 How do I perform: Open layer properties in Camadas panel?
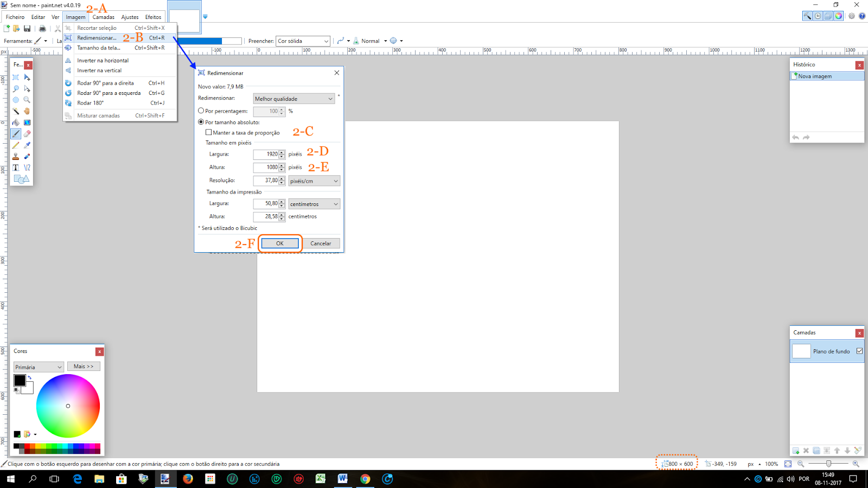[858, 451]
